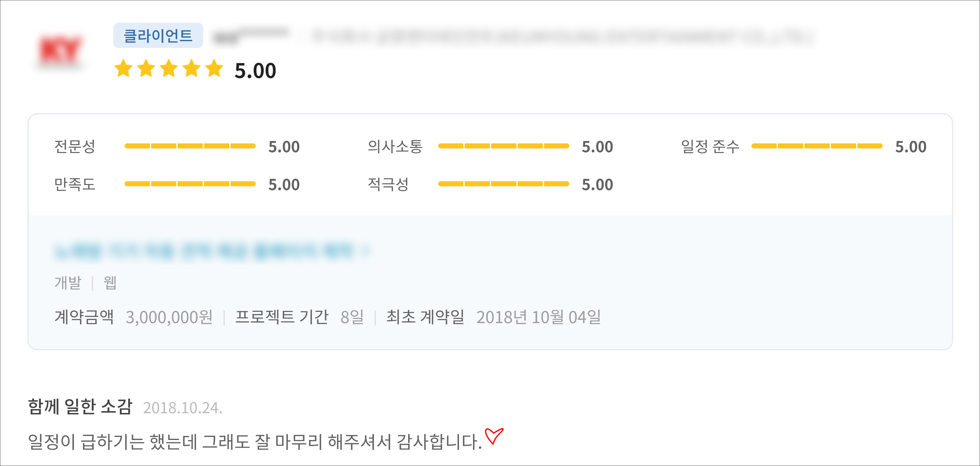Click the chevron after the project title
The height and width of the screenshot is (466, 980).
click(x=366, y=251)
